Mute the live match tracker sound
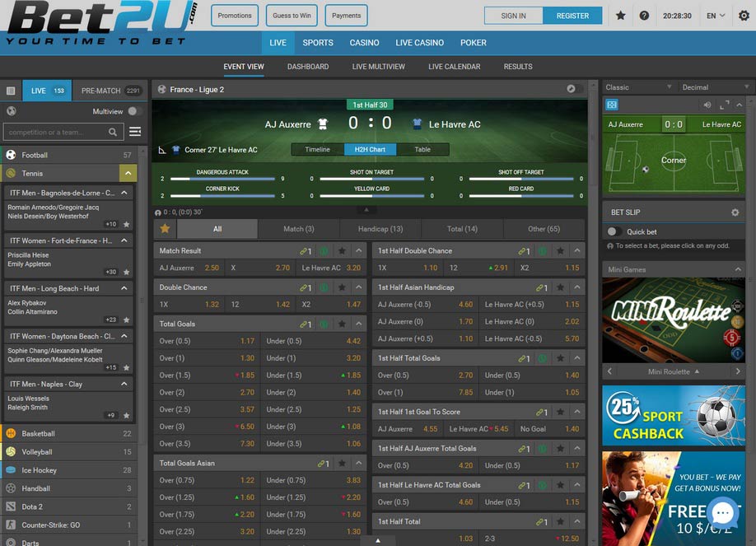The width and height of the screenshot is (756, 546). tap(707, 105)
